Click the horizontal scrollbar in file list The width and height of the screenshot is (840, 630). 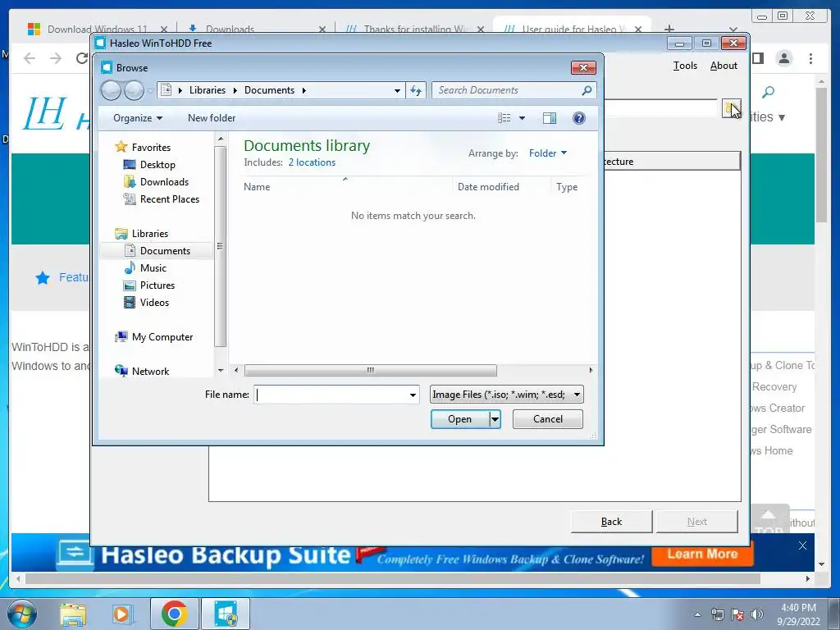370,370
